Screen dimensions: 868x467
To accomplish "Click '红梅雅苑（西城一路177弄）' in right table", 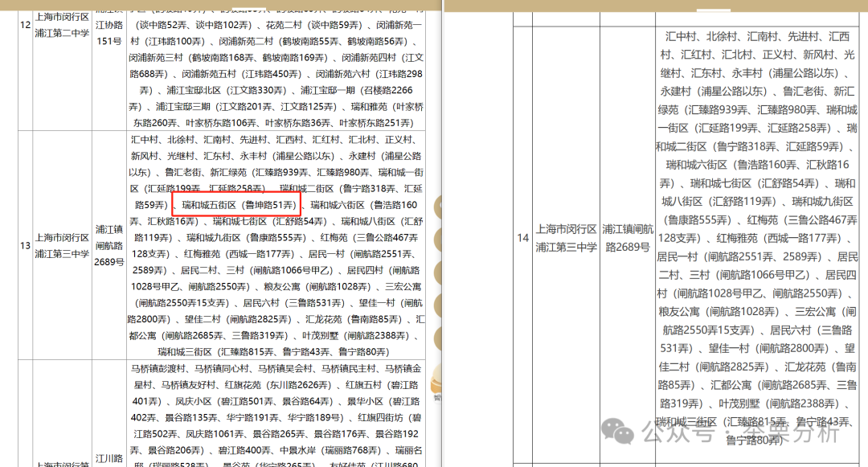I will pyautogui.click(x=779, y=238).
